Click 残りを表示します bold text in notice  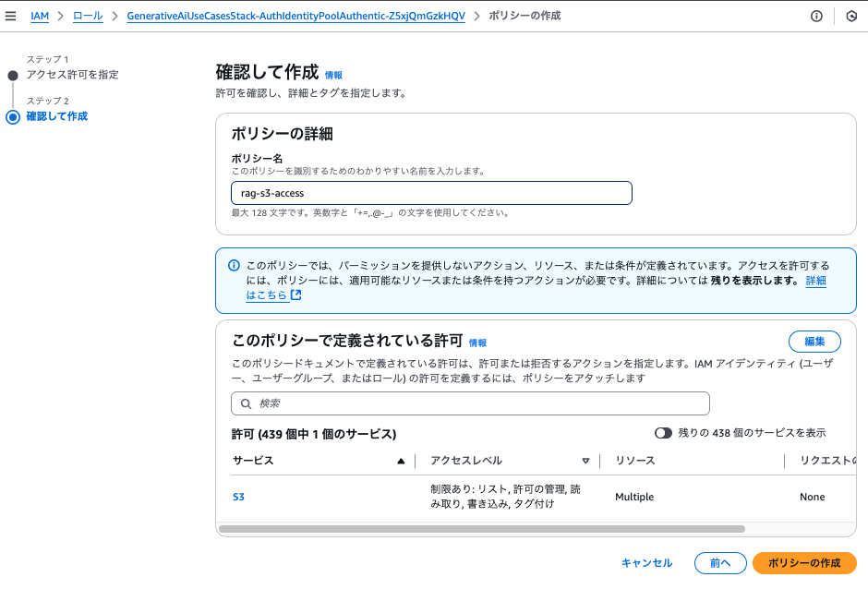pos(754,281)
